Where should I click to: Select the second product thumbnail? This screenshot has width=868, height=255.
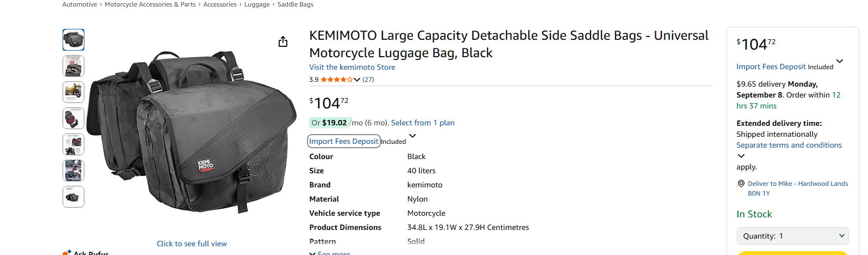[x=73, y=66]
